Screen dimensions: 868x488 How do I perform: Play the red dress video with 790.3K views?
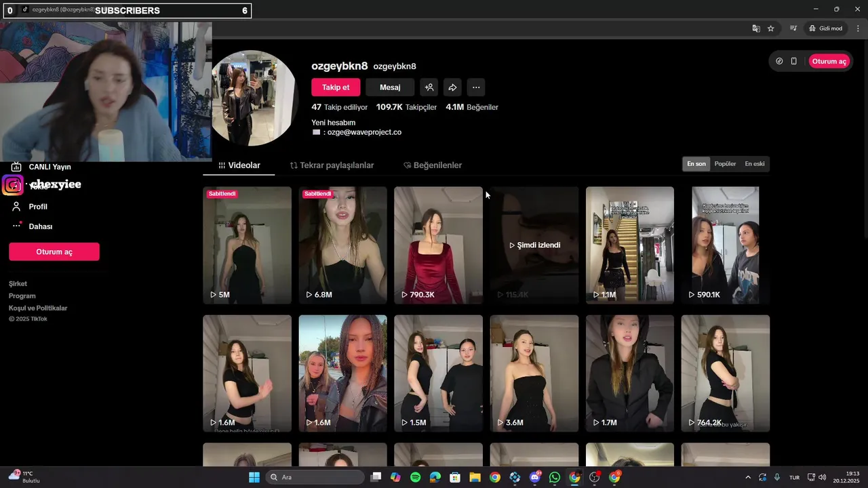[438, 245]
